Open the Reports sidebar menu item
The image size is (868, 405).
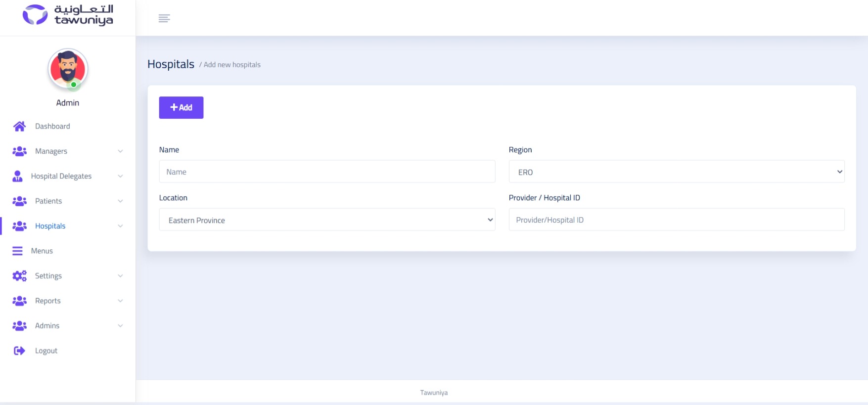[x=48, y=301]
